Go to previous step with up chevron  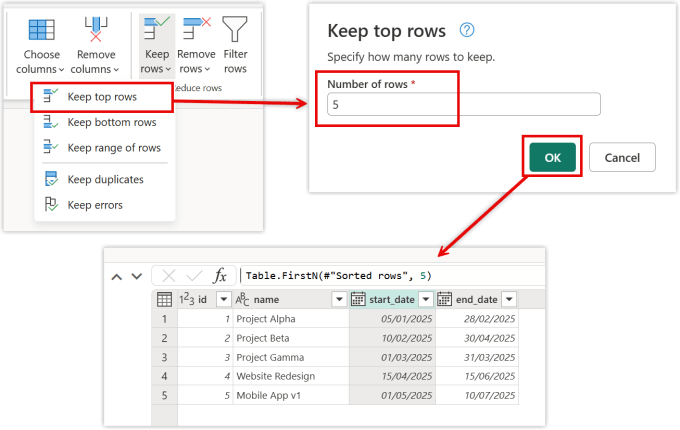117,277
